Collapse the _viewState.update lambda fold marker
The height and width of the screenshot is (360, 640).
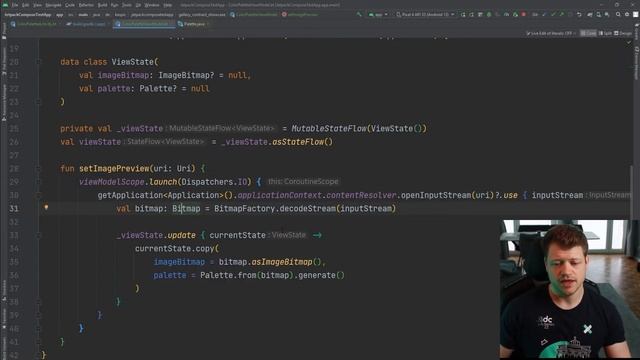coord(38,236)
